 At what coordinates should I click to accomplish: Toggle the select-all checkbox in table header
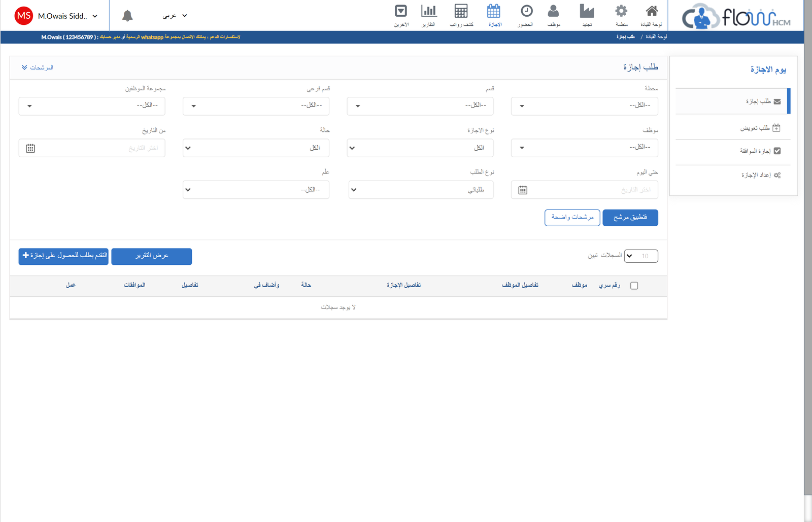(x=634, y=286)
